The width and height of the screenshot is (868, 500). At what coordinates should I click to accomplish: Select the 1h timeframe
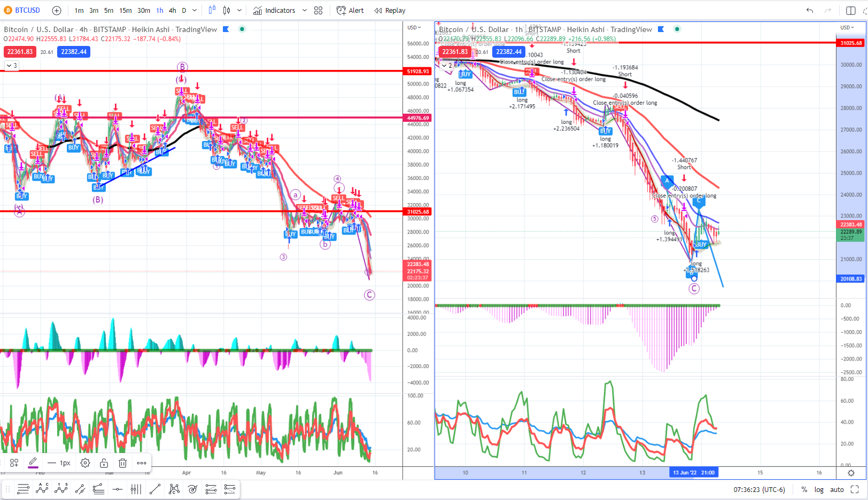tap(160, 10)
